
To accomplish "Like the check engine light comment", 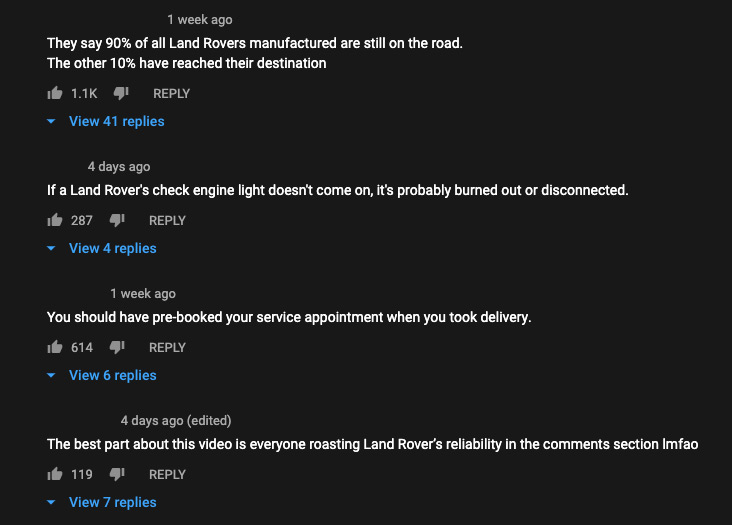I will click(x=55, y=220).
